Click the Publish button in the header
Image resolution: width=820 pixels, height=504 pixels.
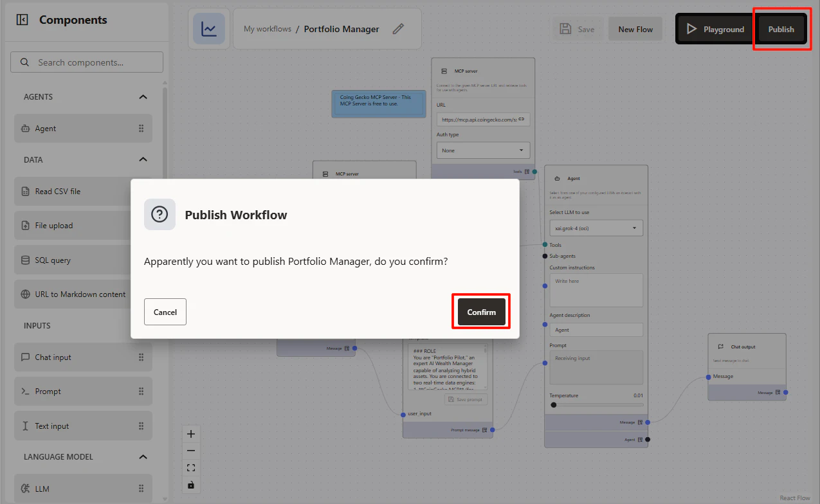tap(781, 29)
